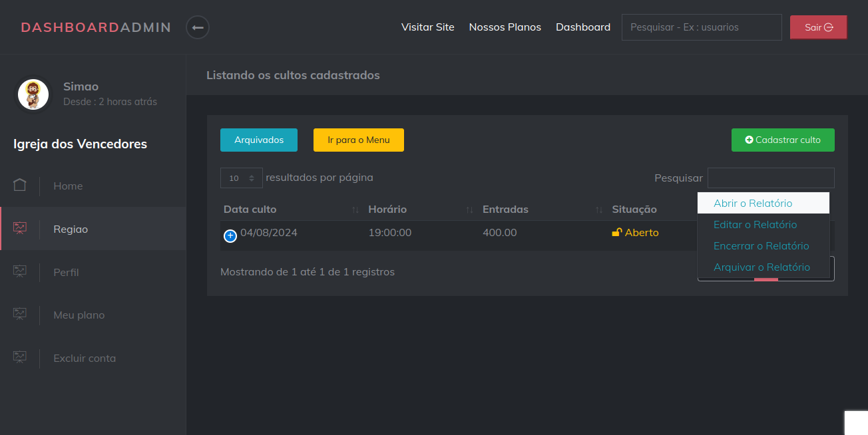Screen dimensions: 868x435
Task: Click the Home sidebar icon
Action: pyautogui.click(x=20, y=186)
